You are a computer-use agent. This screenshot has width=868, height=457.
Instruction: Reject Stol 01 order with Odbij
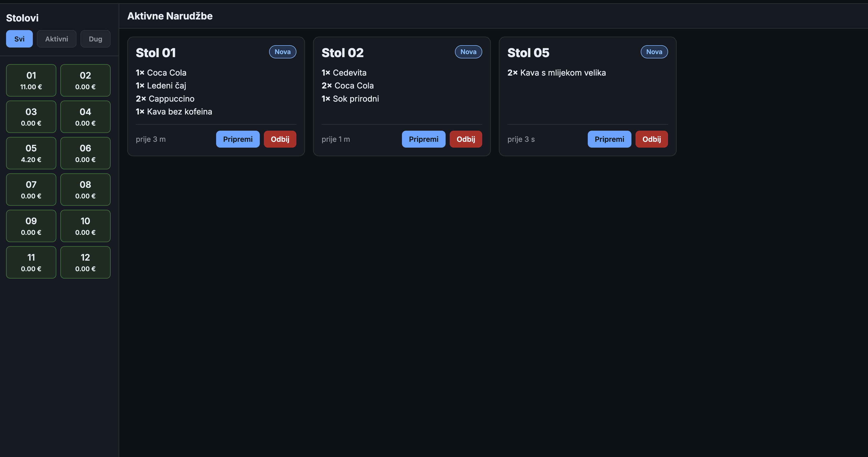(280, 139)
